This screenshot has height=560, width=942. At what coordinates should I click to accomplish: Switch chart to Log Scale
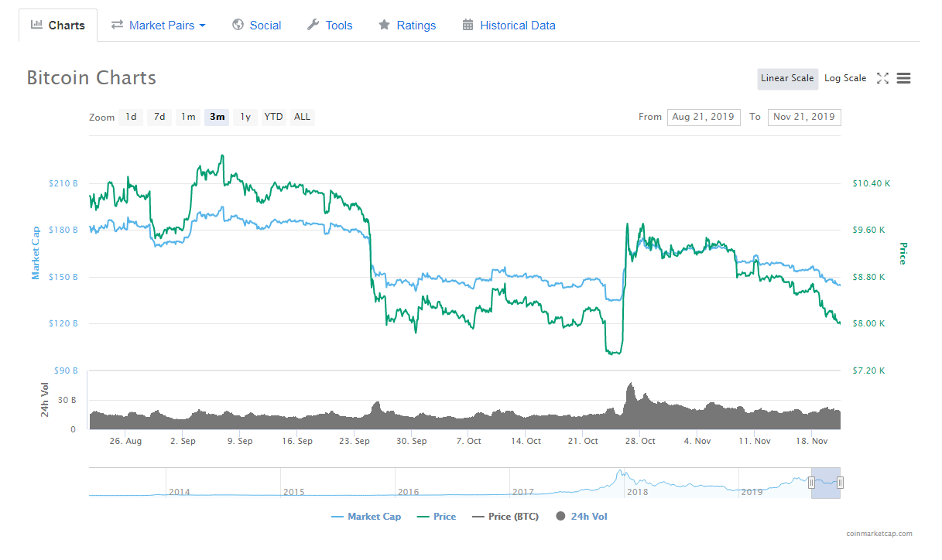[x=845, y=78]
